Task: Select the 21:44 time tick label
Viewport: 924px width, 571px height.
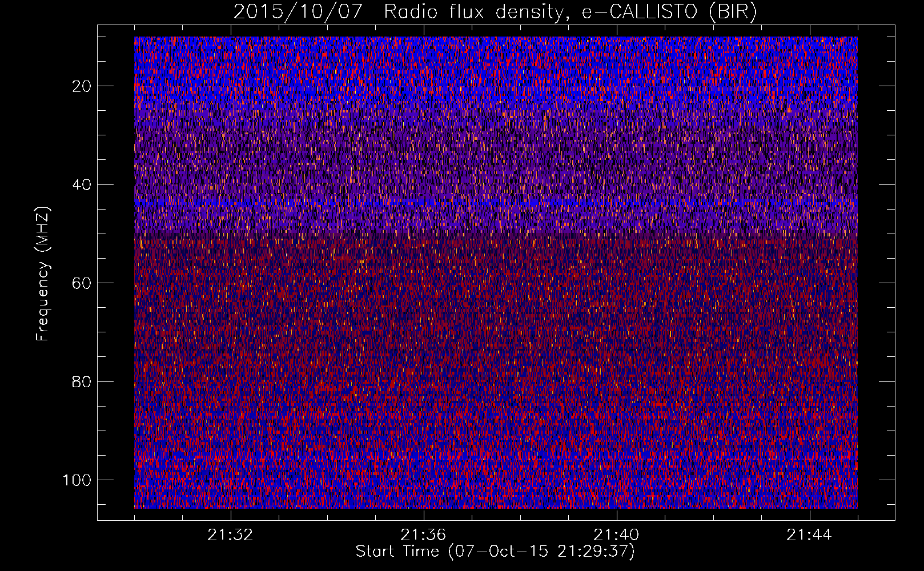Action: click(x=809, y=535)
